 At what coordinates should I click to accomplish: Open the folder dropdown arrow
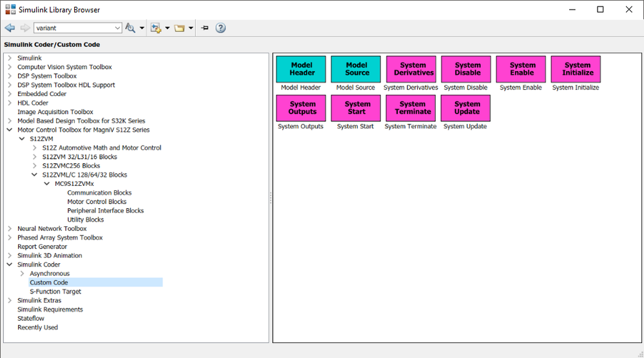point(191,28)
